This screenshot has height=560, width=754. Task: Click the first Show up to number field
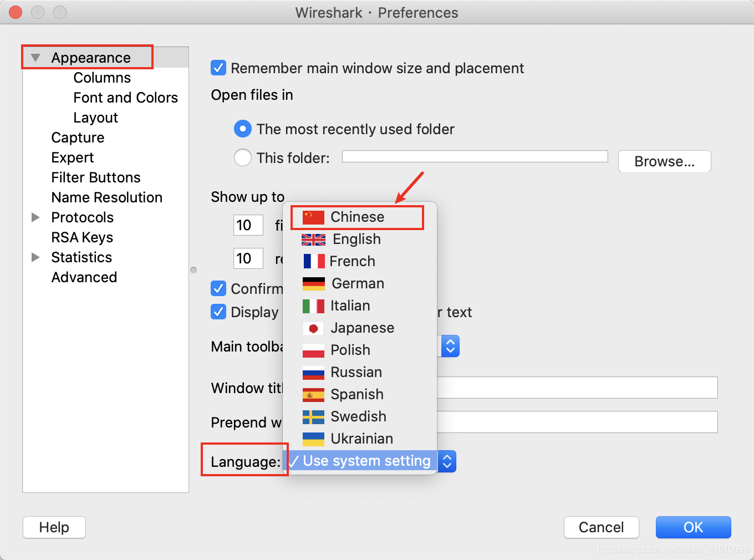[x=248, y=225]
